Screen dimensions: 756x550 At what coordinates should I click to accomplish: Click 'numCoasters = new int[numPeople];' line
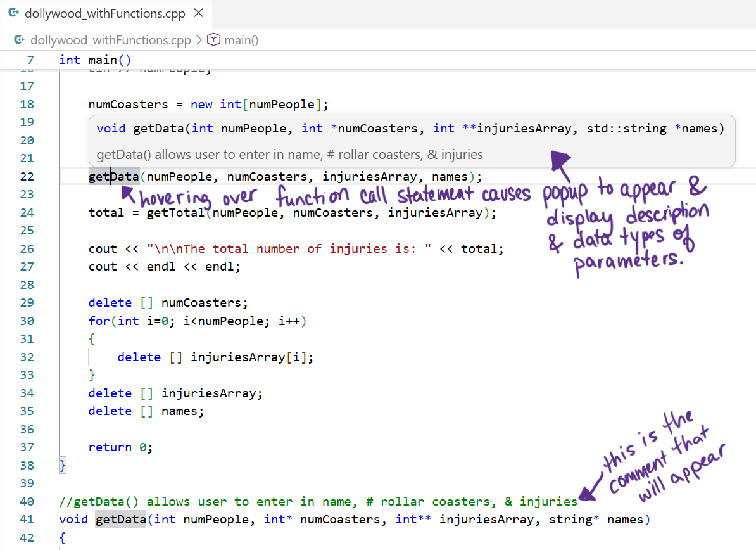click(x=208, y=104)
